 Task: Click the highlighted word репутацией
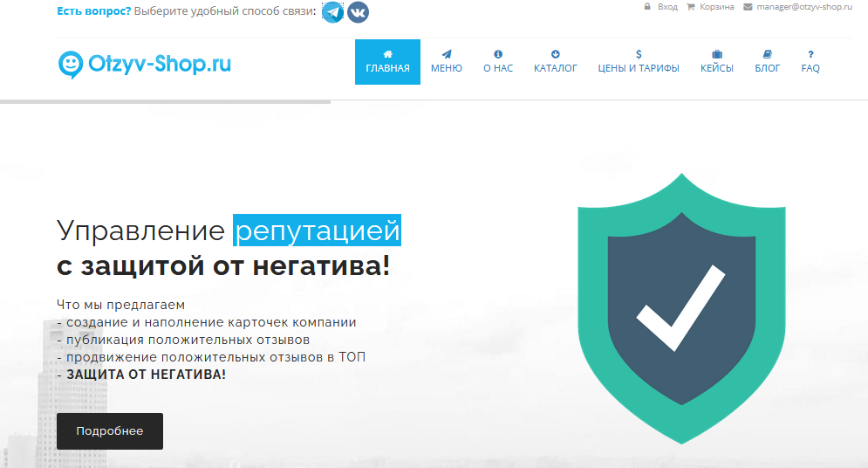[x=317, y=230]
